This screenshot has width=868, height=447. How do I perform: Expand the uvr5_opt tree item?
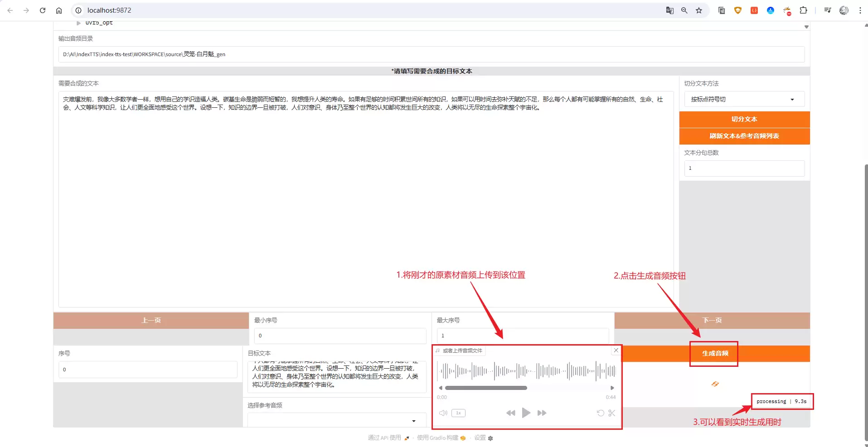pyautogui.click(x=78, y=23)
